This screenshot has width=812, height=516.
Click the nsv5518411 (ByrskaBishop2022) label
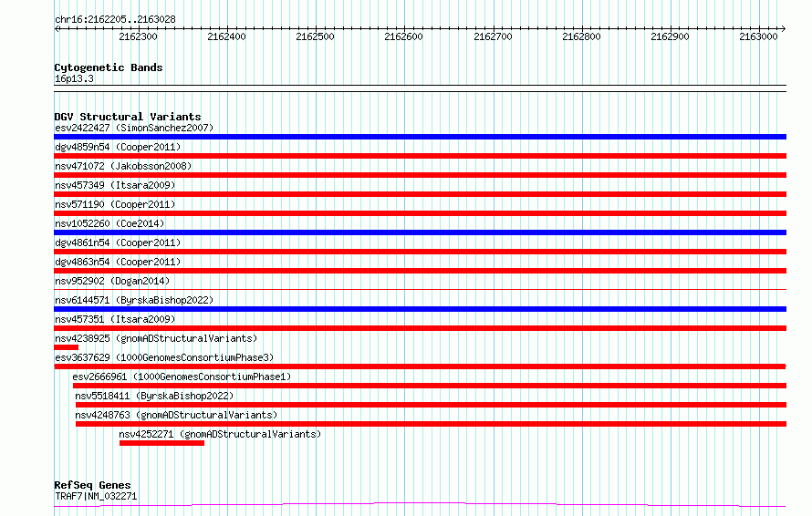coord(154,396)
